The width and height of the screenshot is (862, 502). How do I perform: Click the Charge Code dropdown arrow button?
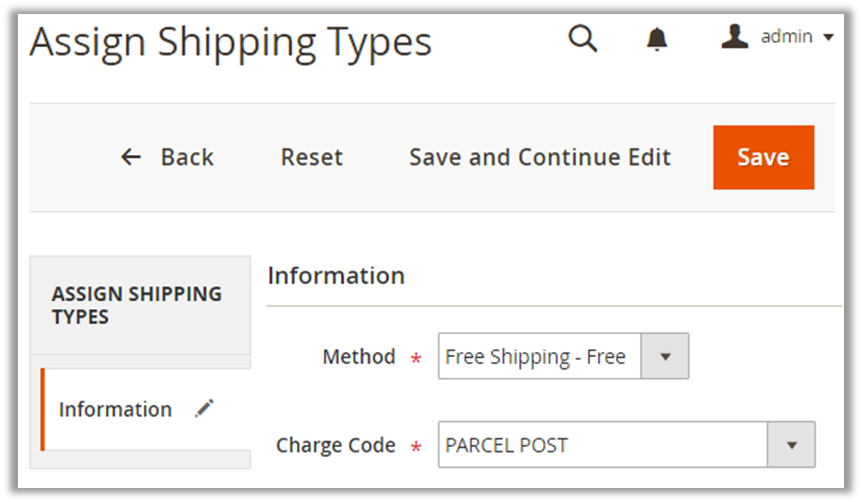coord(792,444)
